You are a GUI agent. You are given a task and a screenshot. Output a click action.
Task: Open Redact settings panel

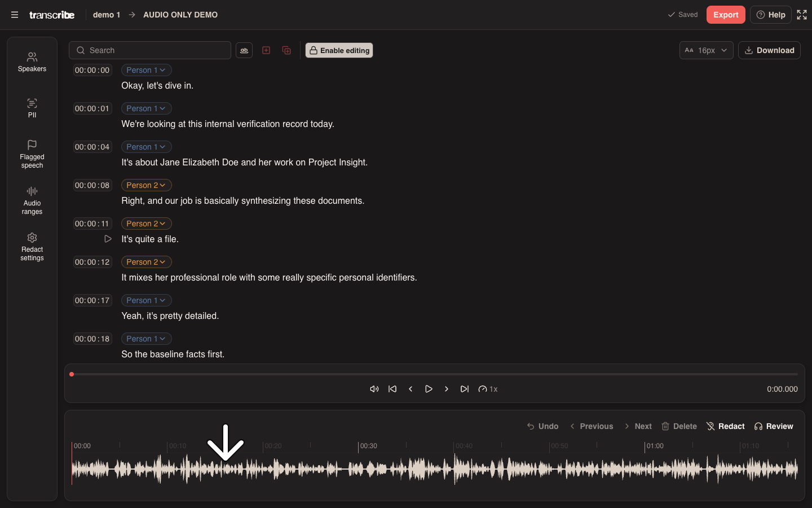(32, 247)
